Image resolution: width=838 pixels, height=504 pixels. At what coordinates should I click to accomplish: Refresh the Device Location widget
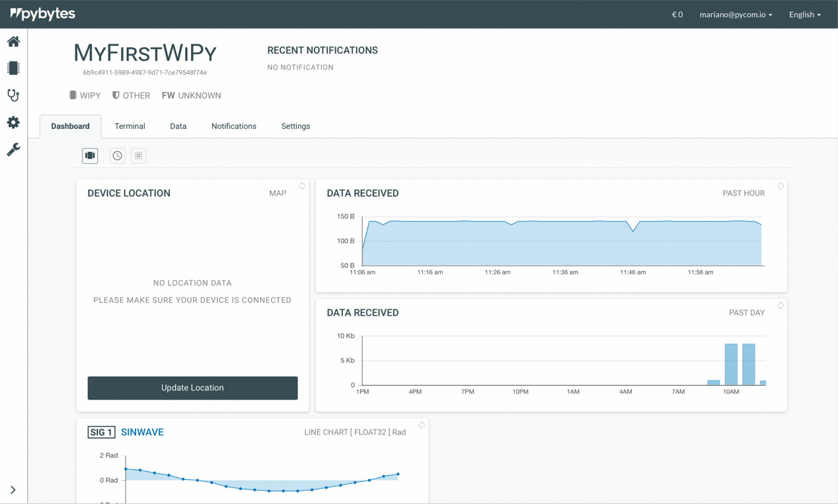click(302, 186)
